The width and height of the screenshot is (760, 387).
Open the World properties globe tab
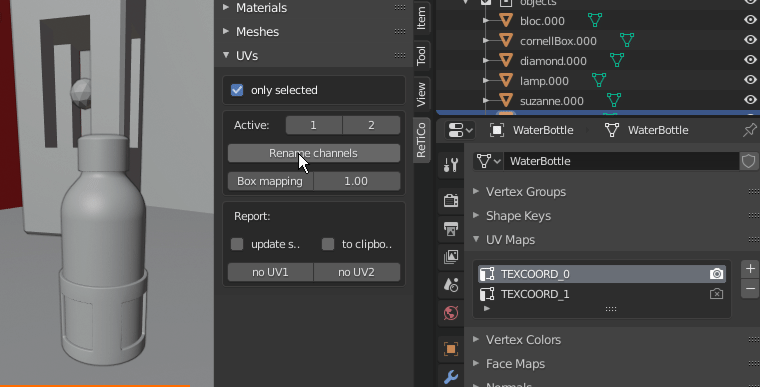[451, 313]
